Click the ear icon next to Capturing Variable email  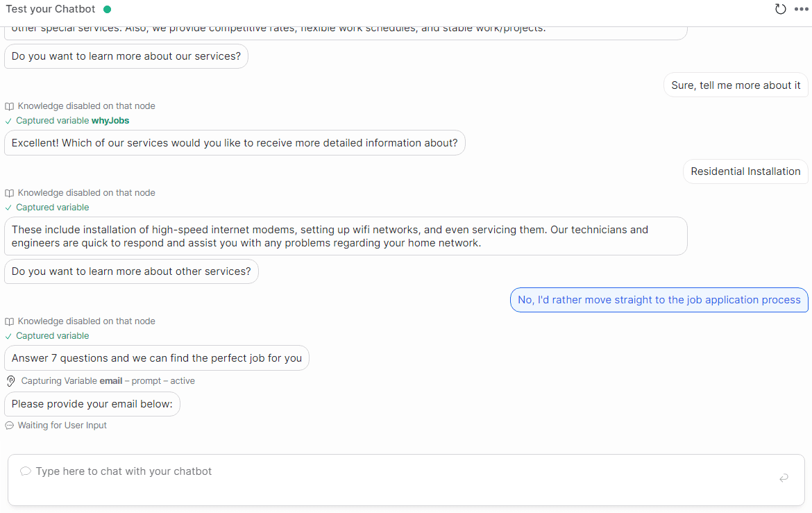pos(10,381)
